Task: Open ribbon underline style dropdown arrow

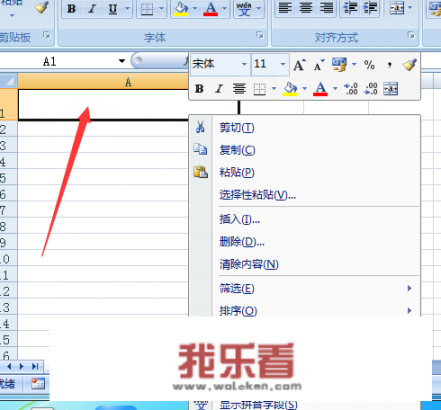Action: (127, 9)
